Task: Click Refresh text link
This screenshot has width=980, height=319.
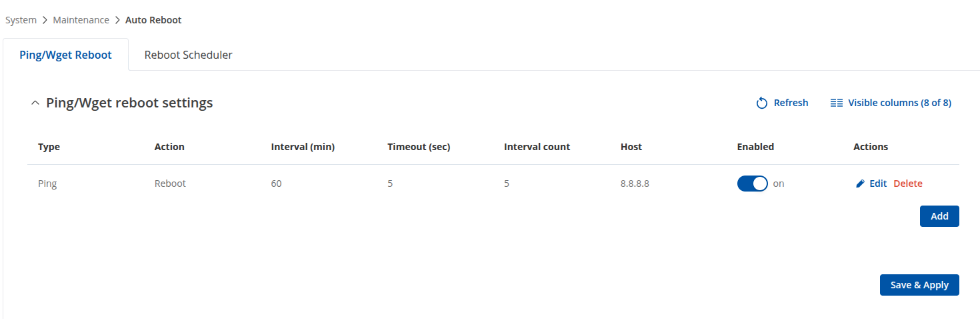Action: click(x=791, y=103)
